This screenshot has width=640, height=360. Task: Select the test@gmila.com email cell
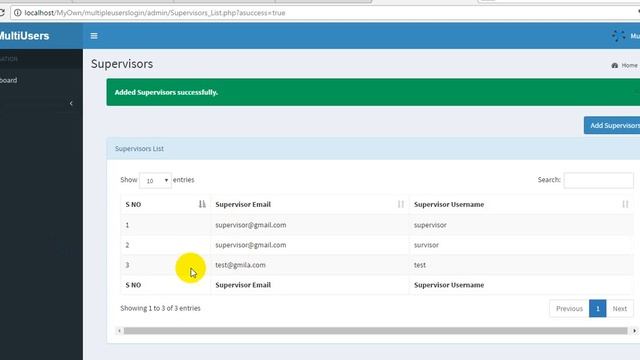click(240, 265)
